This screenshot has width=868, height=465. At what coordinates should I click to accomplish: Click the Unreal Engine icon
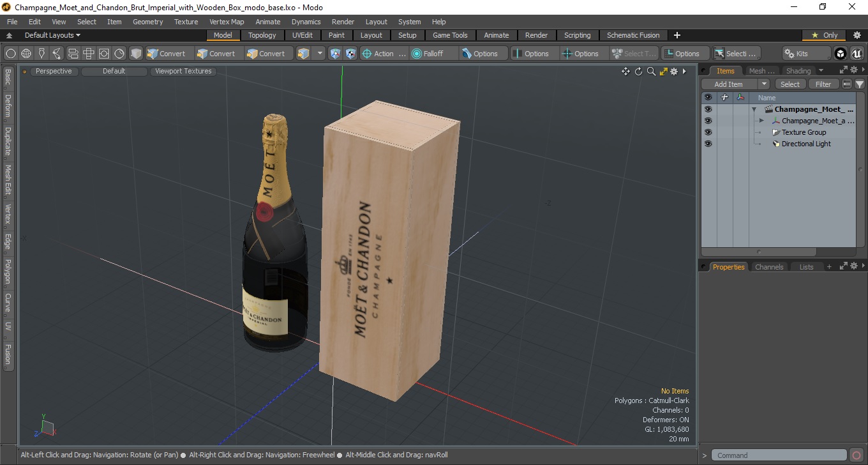856,54
